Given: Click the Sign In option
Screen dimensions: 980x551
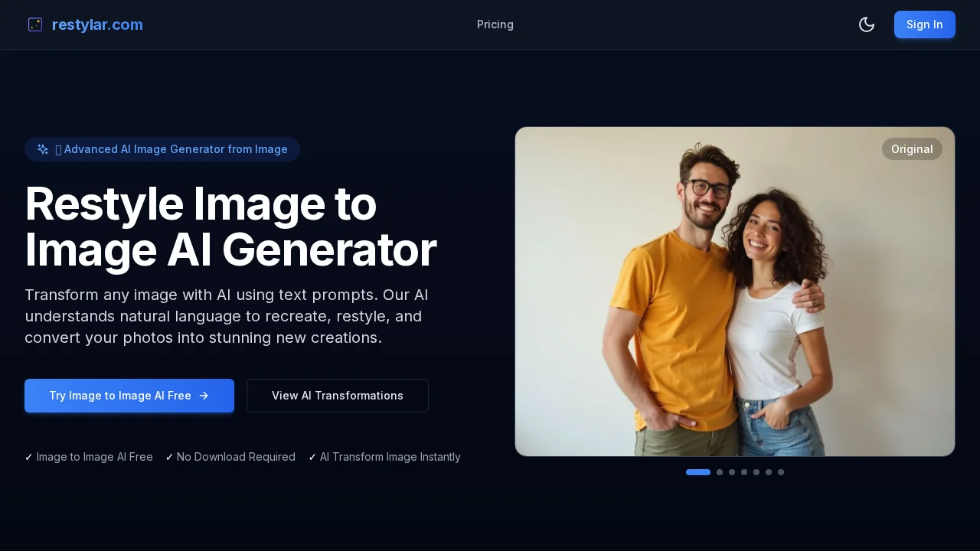Looking at the screenshot, I should pyautogui.click(x=925, y=24).
